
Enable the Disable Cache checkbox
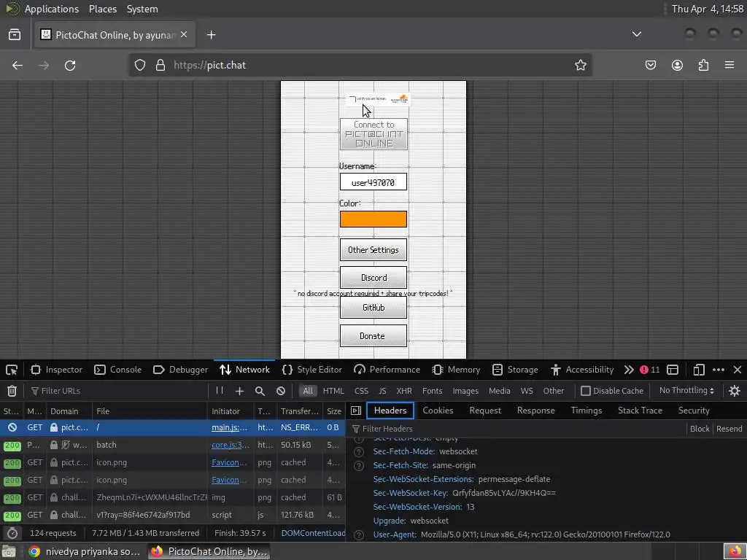[586, 391]
